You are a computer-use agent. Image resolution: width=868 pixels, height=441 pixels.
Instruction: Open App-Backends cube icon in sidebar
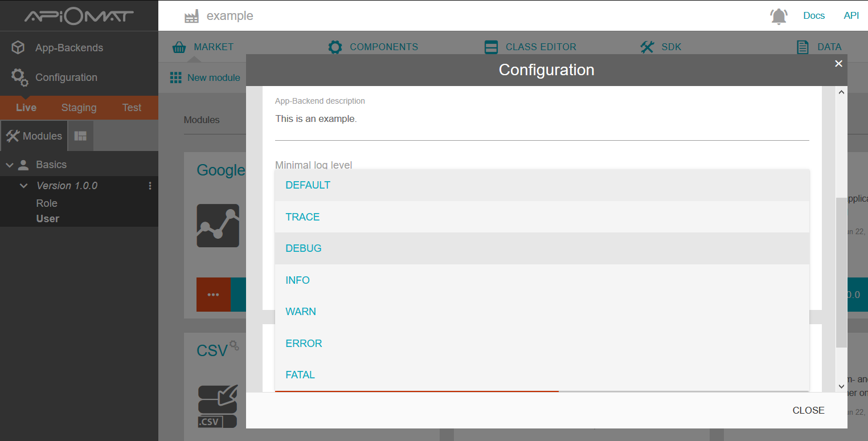(18, 47)
